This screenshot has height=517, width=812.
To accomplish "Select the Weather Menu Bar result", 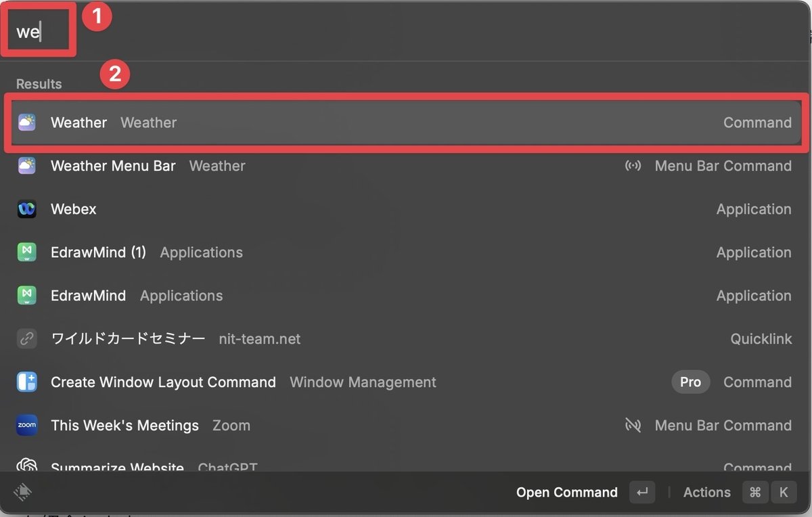I will click(405, 166).
